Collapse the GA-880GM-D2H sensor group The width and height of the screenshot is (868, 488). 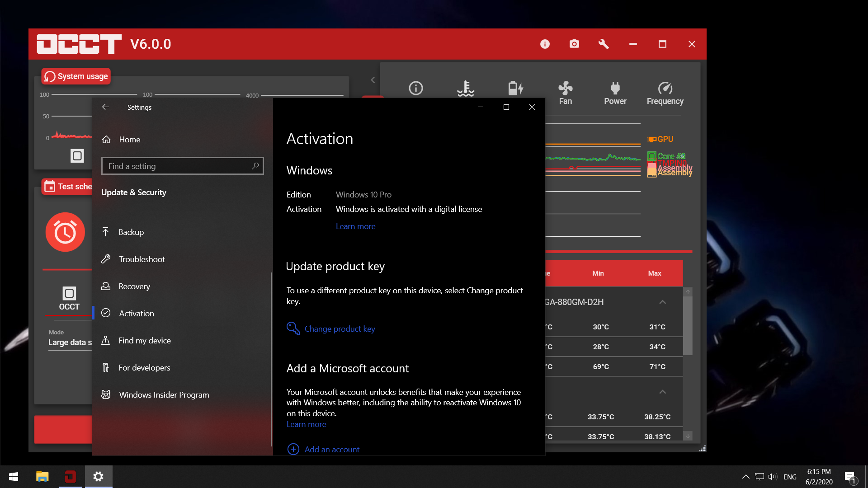[x=662, y=302]
